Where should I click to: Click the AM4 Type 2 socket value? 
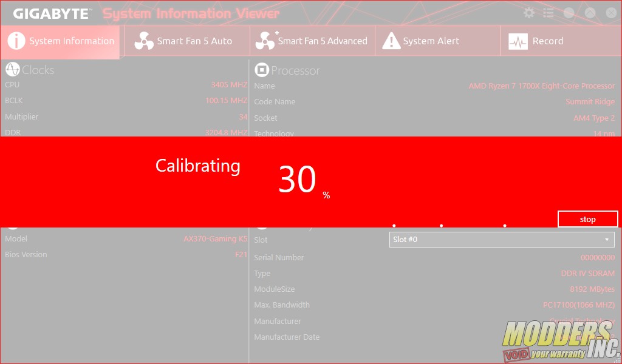(594, 118)
